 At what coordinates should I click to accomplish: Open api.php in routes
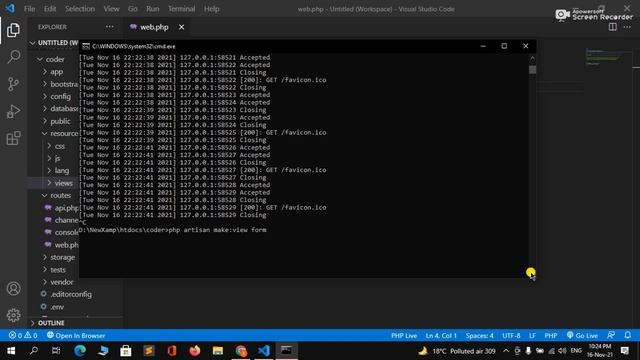point(66,208)
